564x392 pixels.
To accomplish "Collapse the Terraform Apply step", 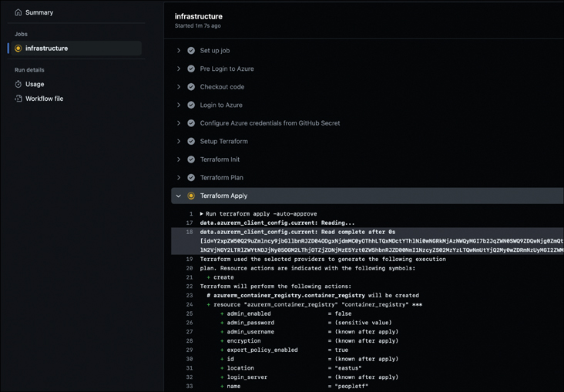I will [179, 196].
